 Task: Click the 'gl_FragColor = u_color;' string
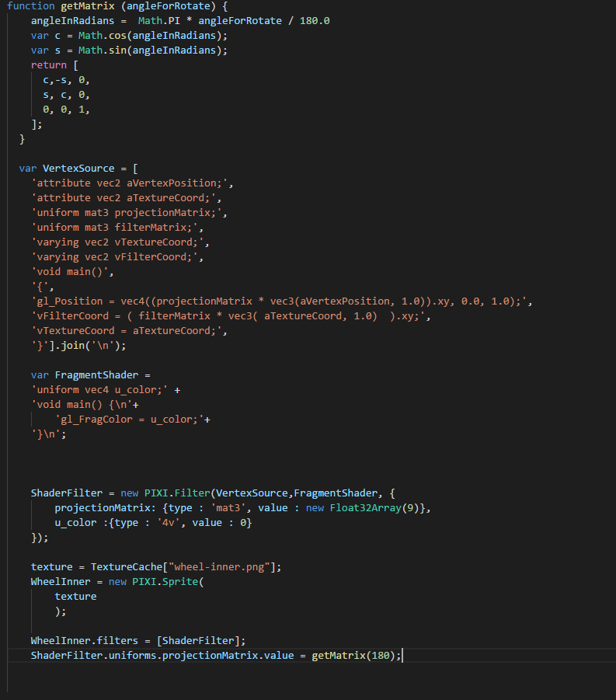130,420
